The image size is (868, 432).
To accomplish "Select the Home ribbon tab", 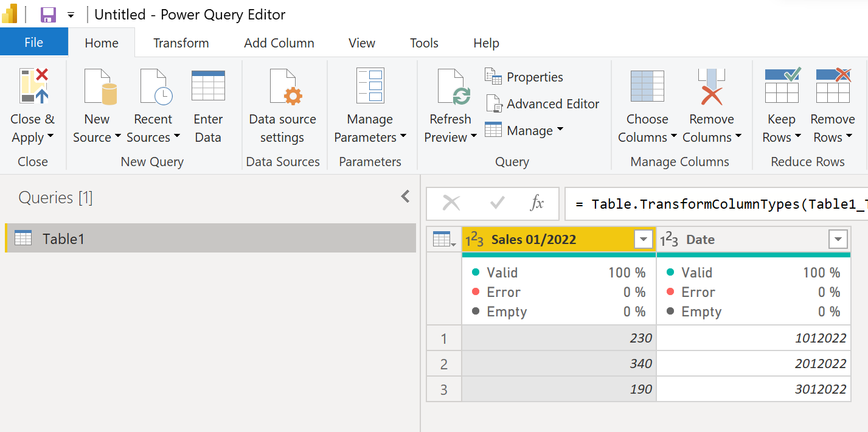I will pyautogui.click(x=102, y=43).
